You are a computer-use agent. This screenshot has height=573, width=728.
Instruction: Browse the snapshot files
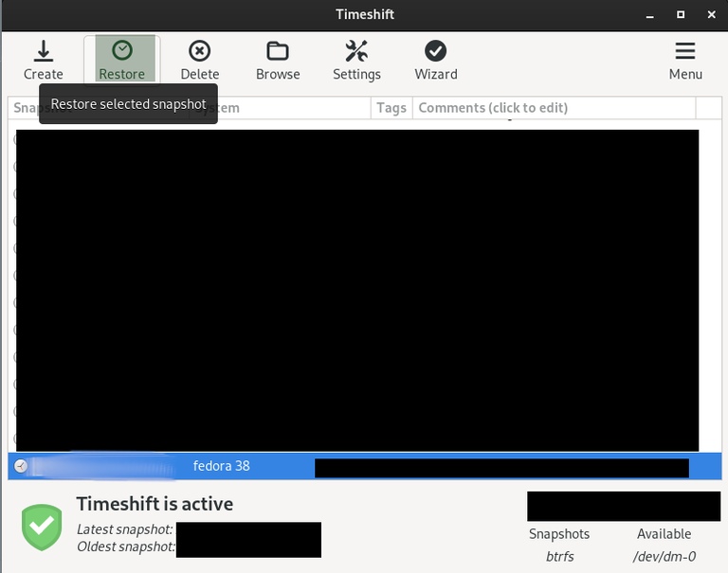coord(278,61)
